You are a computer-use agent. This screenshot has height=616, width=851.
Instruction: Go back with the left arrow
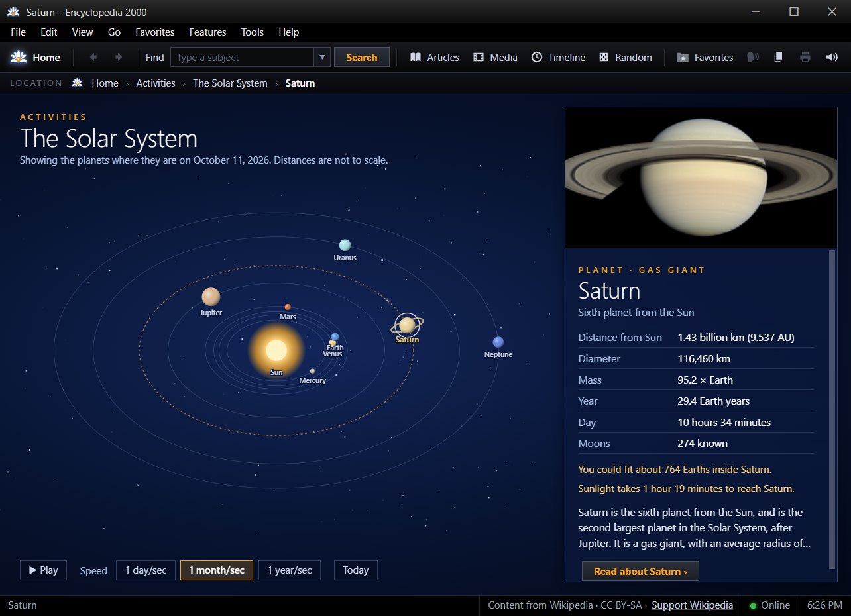(93, 57)
